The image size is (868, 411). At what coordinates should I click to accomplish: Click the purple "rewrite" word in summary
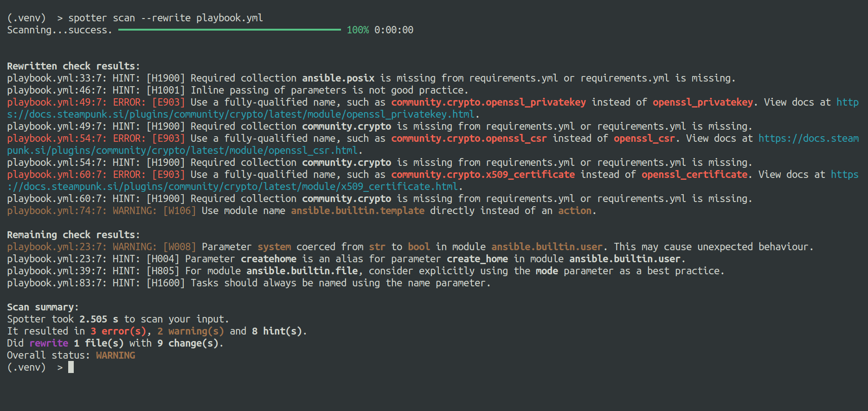pyautogui.click(x=49, y=343)
